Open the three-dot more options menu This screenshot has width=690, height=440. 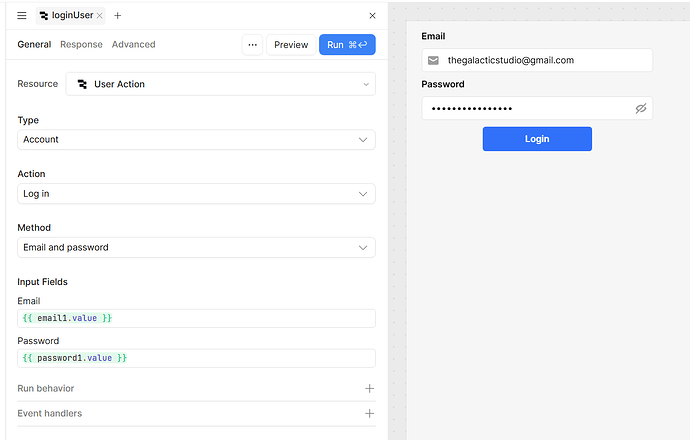tap(253, 45)
